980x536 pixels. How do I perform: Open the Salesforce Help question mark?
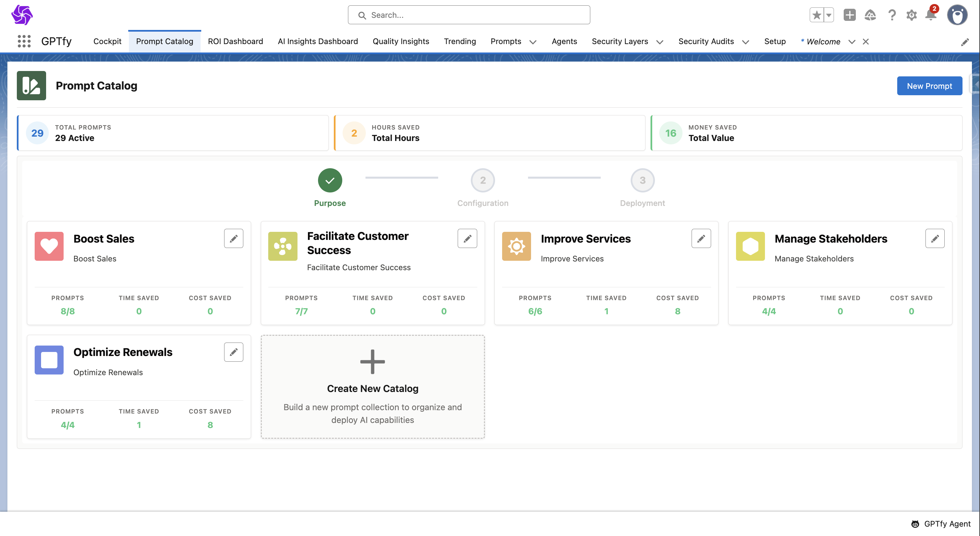tap(891, 15)
